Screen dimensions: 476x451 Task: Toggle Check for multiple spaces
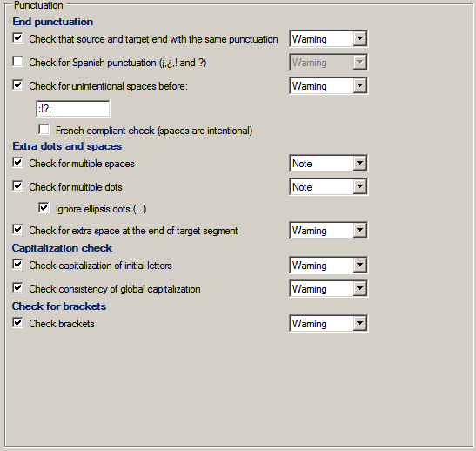pos(17,163)
